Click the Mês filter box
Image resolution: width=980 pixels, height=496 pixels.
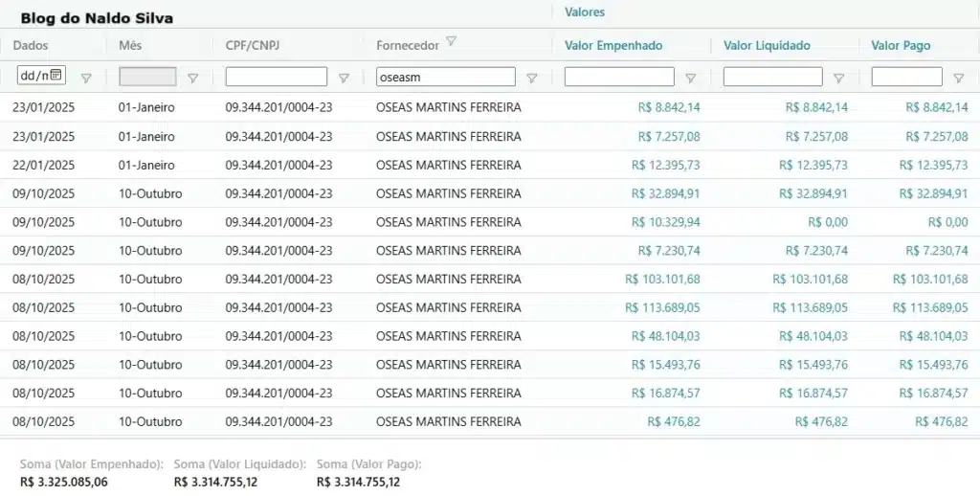pos(147,77)
